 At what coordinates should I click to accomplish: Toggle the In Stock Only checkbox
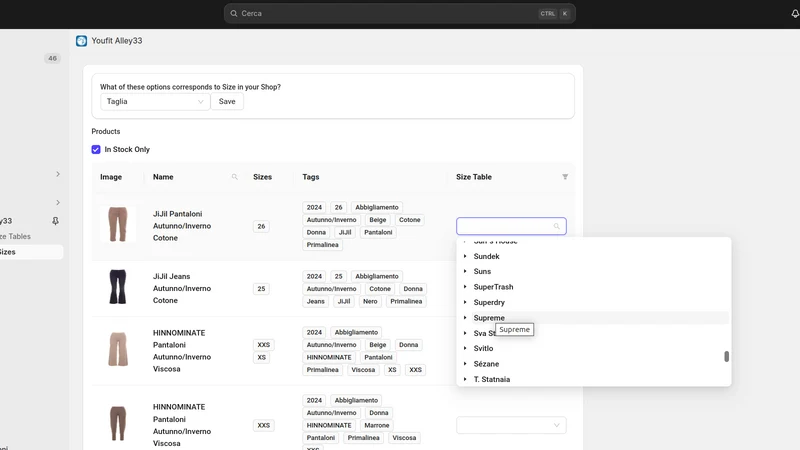(96, 149)
